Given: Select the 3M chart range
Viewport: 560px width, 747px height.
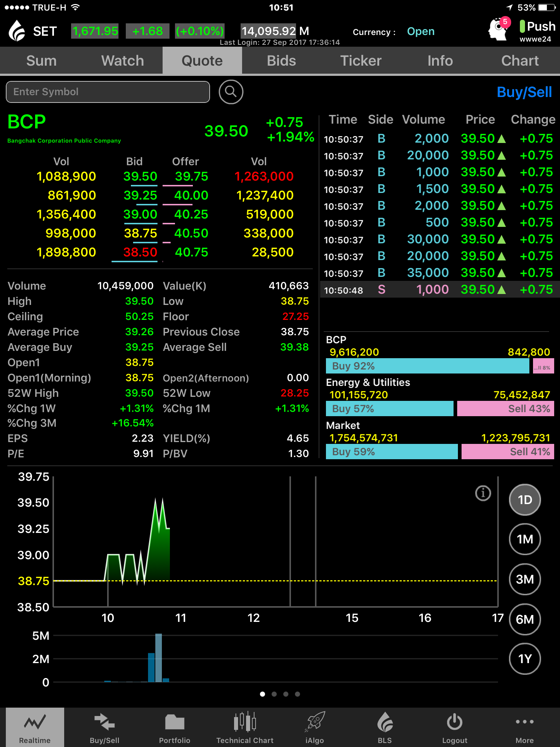Looking at the screenshot, I should click(x=525, y=579).
